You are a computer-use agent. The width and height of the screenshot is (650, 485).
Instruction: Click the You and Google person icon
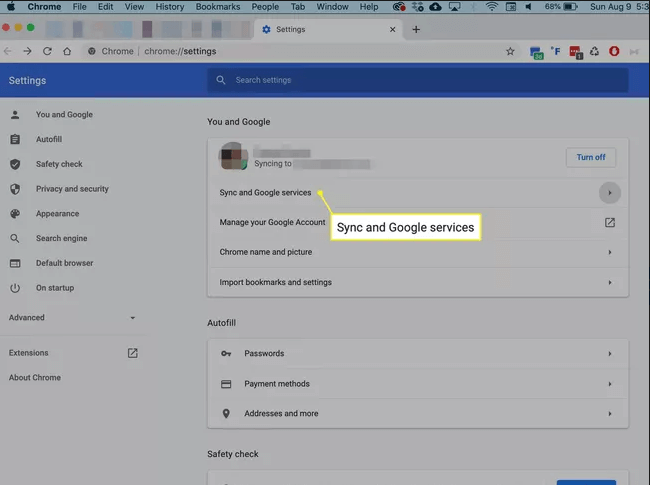pos(15,115)
